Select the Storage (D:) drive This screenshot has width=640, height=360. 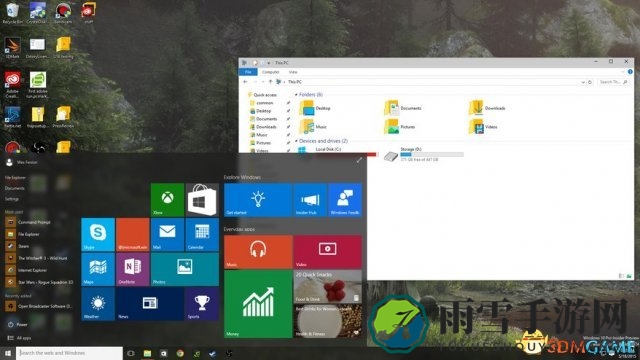point(424,155)
